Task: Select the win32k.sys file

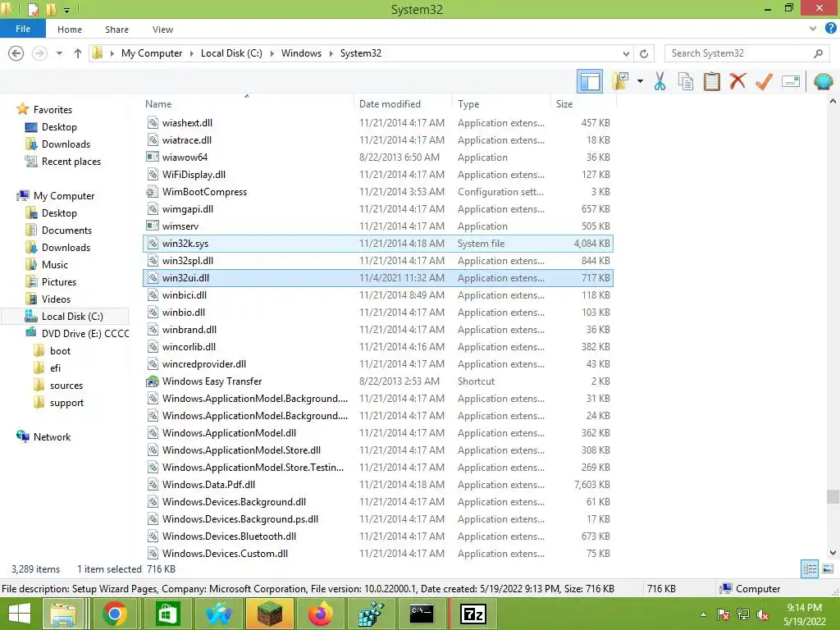Action: click(x=377, y=243)
